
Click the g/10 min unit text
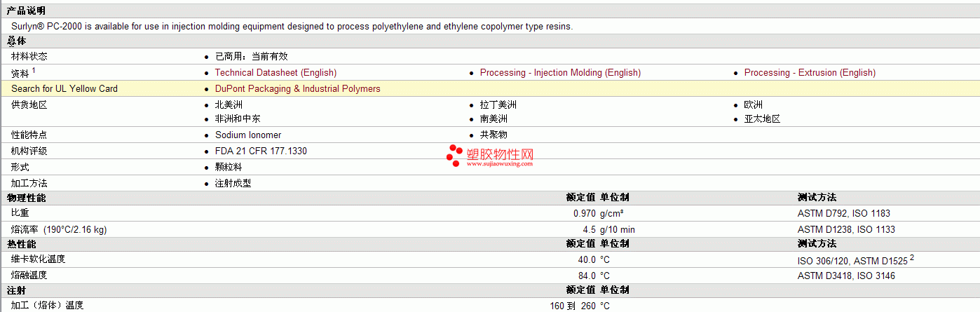pyautogui.click(x=618, y=229)
